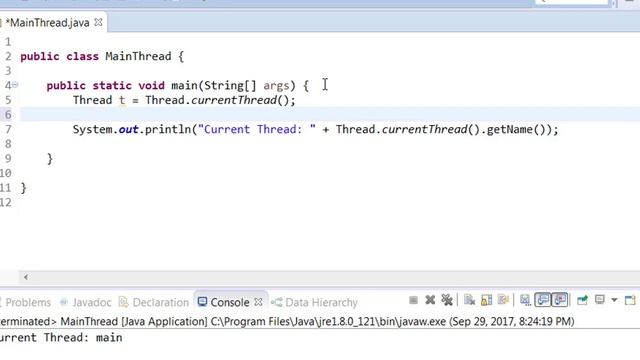The height and width of the screenshot is (360, 640).
Task: Click 'args' parameter on line 4
Action: pyautogui.click(x=276, y=86)
